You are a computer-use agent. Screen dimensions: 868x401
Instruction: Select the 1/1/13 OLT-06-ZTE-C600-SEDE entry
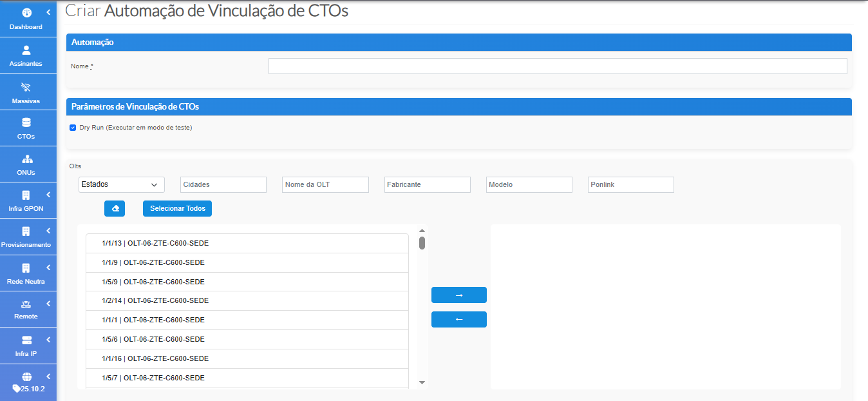[247, 243]
